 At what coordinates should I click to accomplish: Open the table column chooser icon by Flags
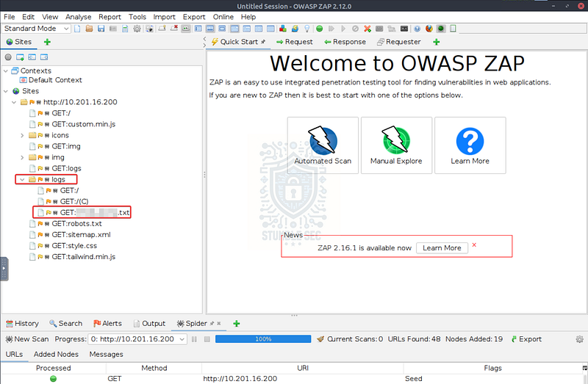585,369
